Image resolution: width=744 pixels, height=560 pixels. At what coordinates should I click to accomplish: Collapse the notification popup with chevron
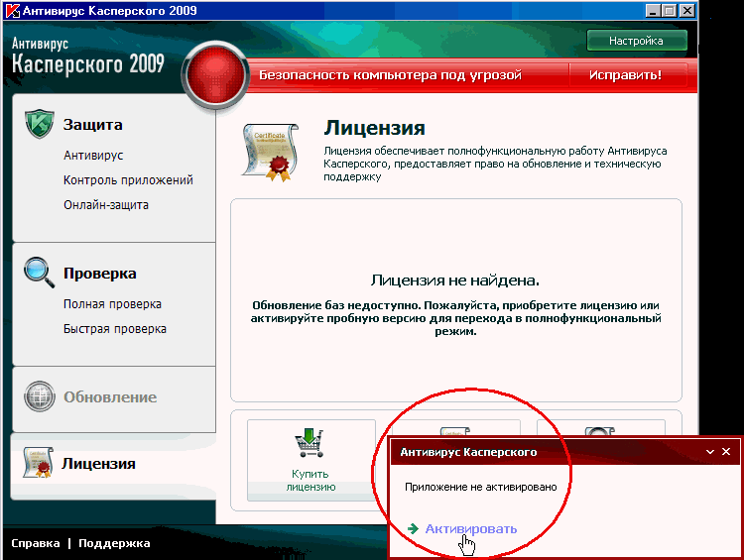(x=710, y=452)
